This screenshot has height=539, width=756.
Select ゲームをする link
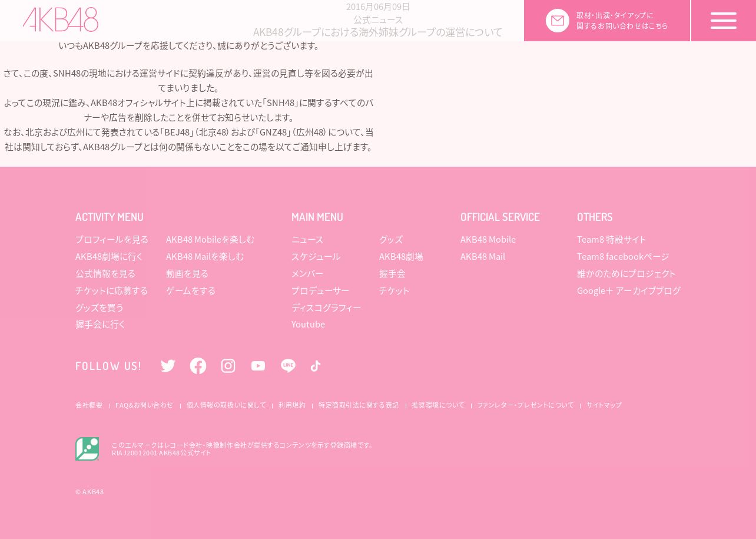(x=191, y=290)
